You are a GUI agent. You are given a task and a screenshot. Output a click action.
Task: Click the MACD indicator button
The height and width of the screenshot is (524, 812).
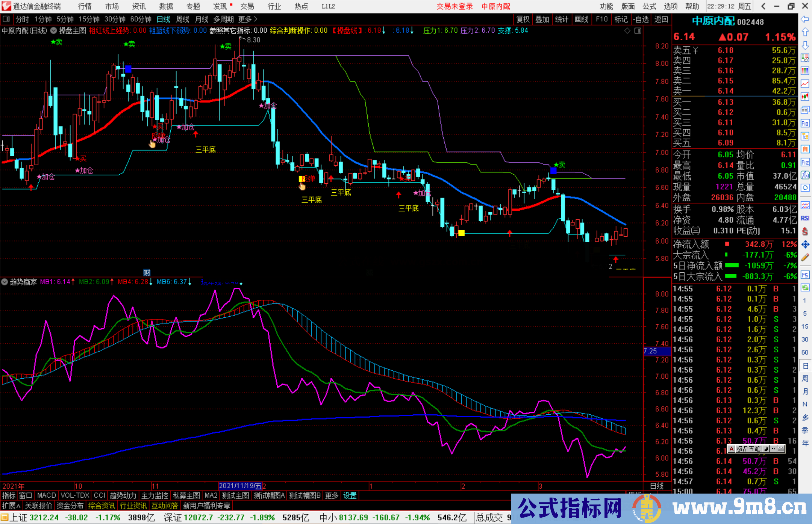coord(47,495)
